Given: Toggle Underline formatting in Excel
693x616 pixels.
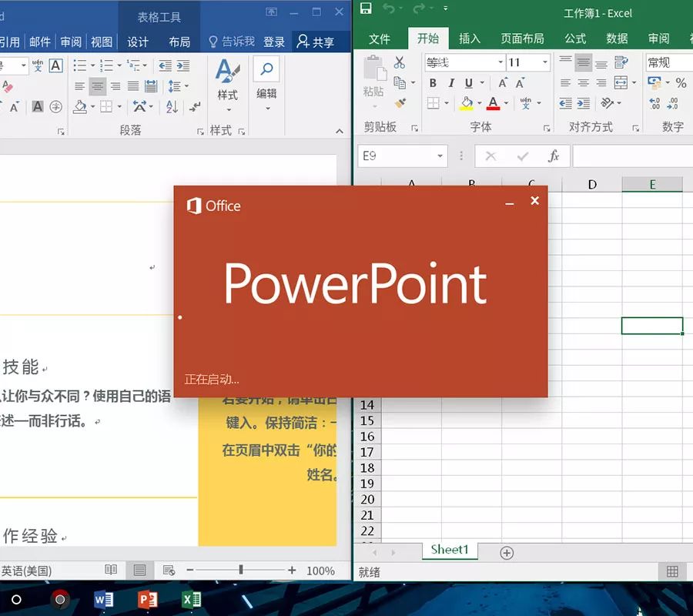Looking at the screenshot, I should pos(468,82).
